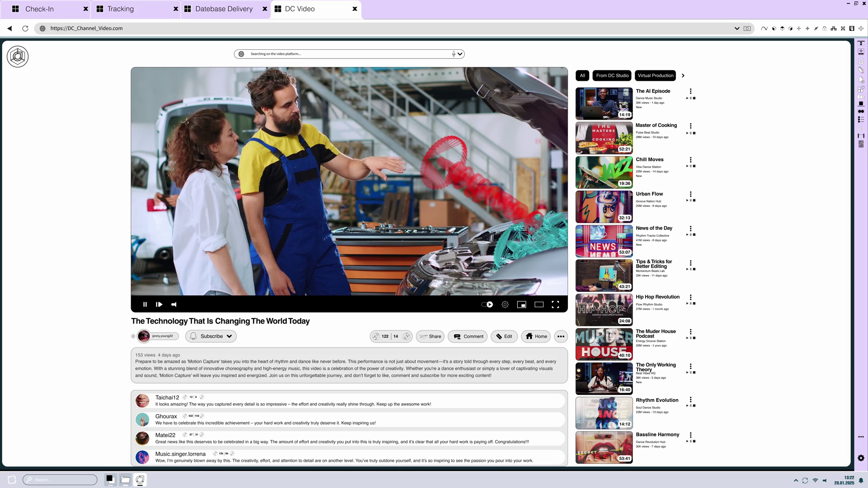868x488 pixels.
Task: Open Master of Cooking video thumbnail
Action: [x=604, y=138]
